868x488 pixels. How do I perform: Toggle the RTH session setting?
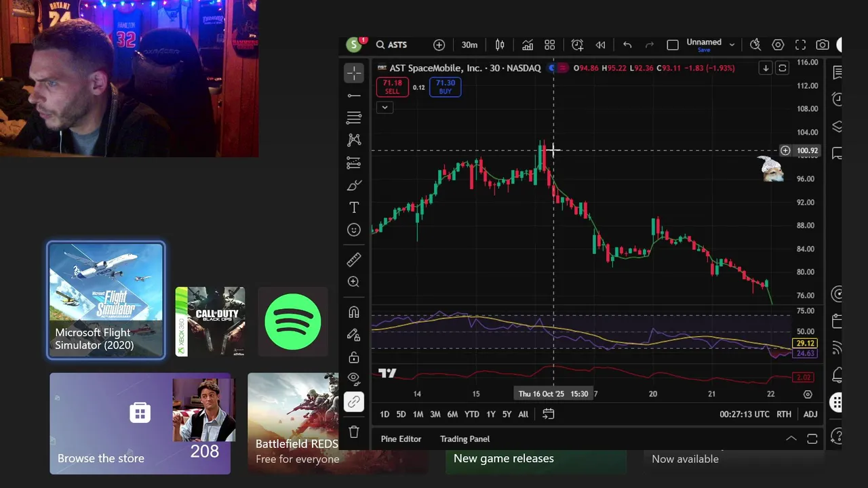tap(784, 414)
